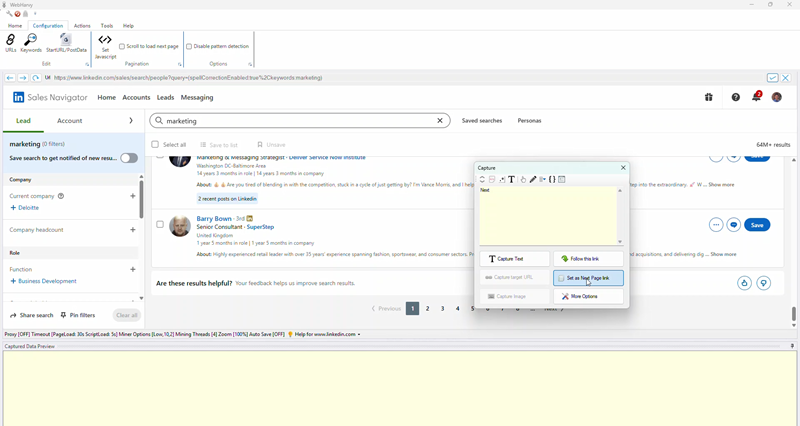Click the thumbs up feedback icon
Screen dimensions: 800x426
point(744,283)
